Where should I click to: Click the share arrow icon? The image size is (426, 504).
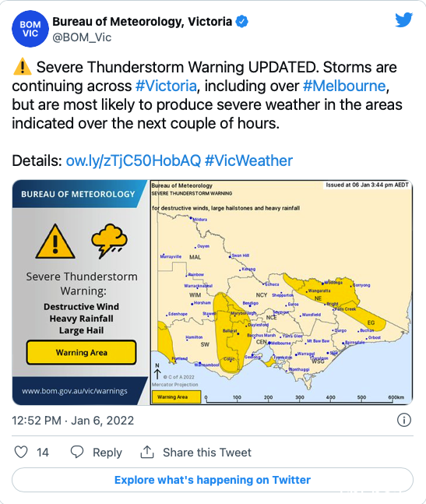coord(147,452)
